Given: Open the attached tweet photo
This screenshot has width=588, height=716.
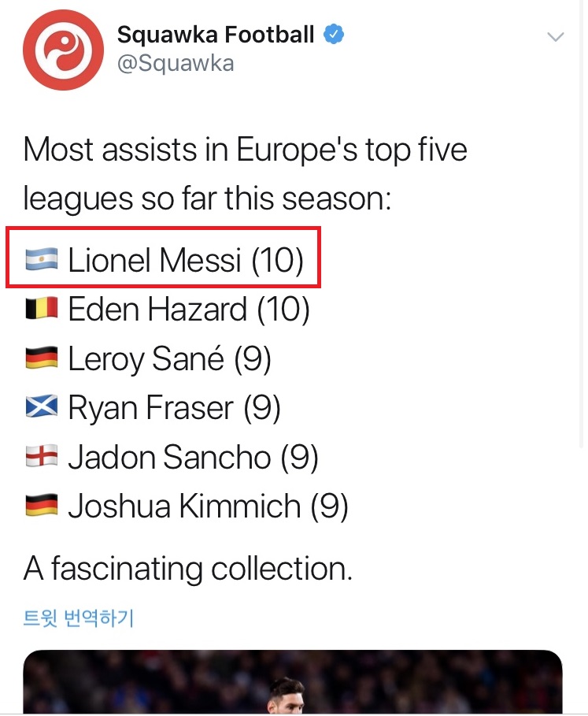Looking at the screenshot, I should click(293, 682).
